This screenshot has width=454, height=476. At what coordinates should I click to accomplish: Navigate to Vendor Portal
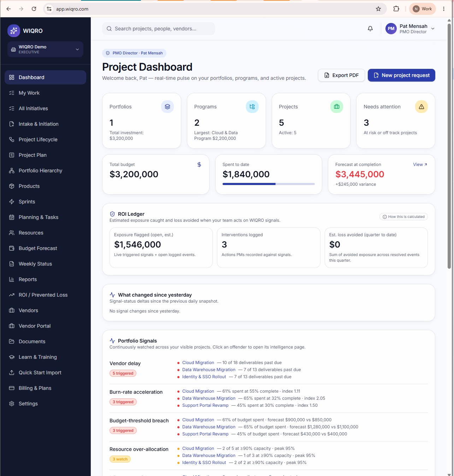pyautogui.click(x=45, y=326)
